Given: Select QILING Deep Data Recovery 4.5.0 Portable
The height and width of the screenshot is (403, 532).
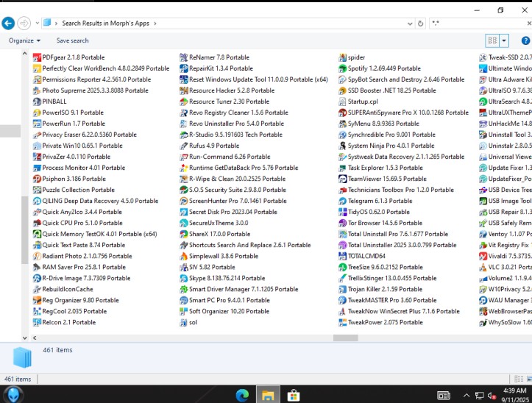Looking at the screenshot, I should click(96, 201).
